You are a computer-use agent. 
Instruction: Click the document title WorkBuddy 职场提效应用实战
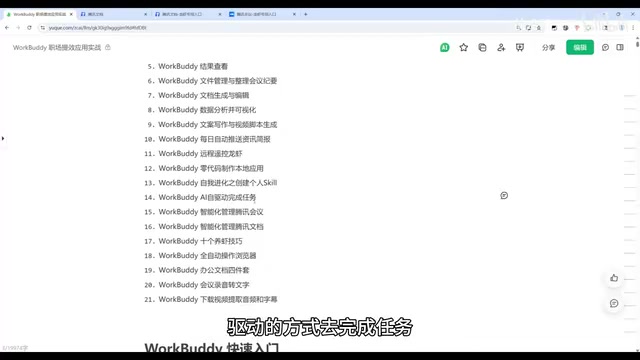click(x=57, y=47)
